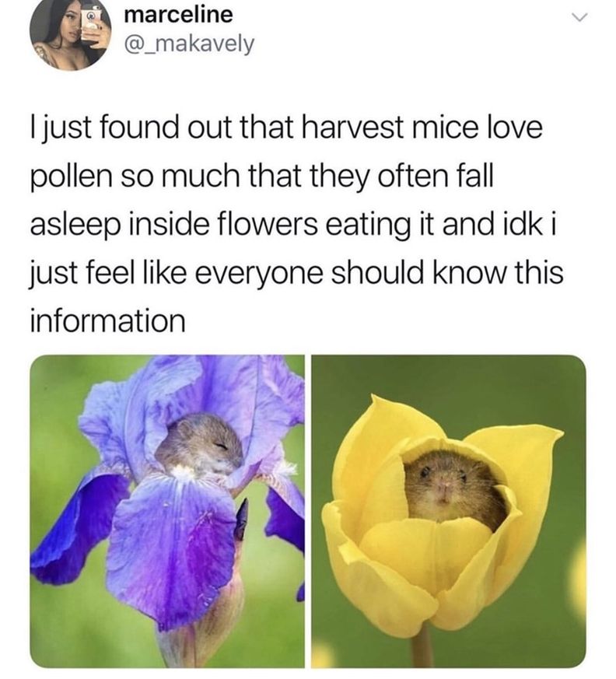Select the tweet line starting 'pollen so much'
616x679 pixels.
coord(262,176)
